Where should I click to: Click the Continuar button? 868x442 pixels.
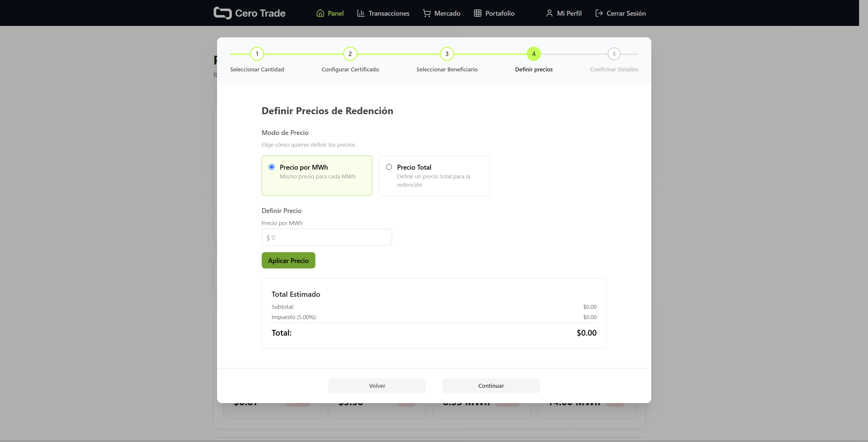click(491, 386)
